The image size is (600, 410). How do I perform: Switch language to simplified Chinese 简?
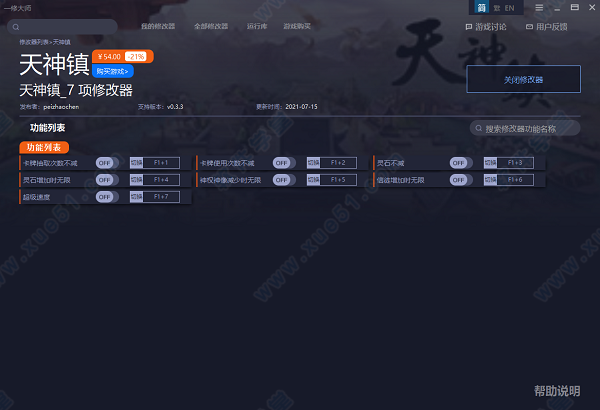click(x=482, y=8)
